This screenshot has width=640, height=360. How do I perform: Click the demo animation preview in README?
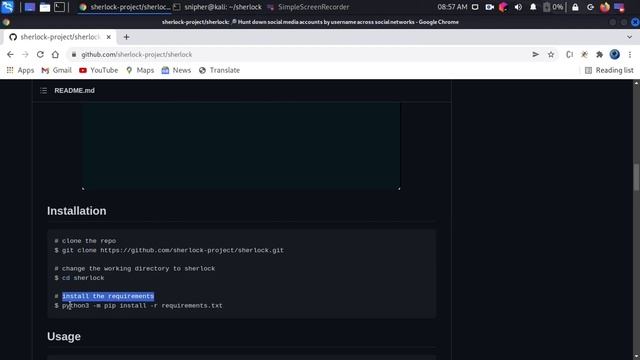241,146
